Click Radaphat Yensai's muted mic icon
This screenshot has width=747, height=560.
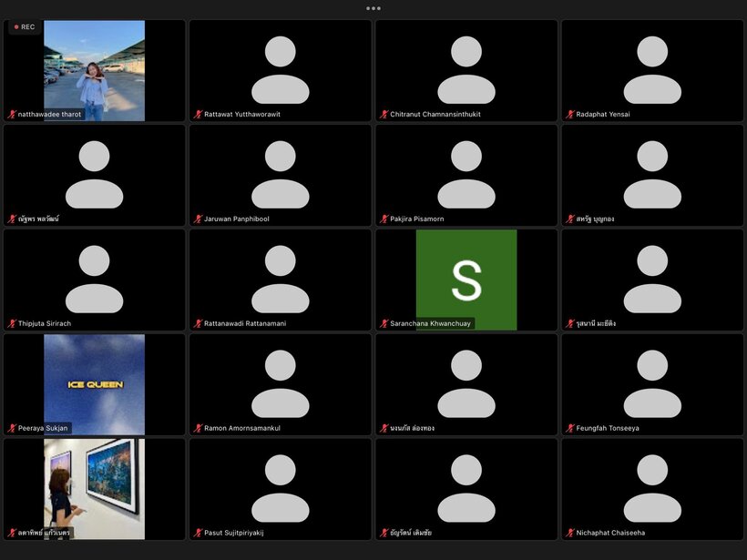(569, 115)
